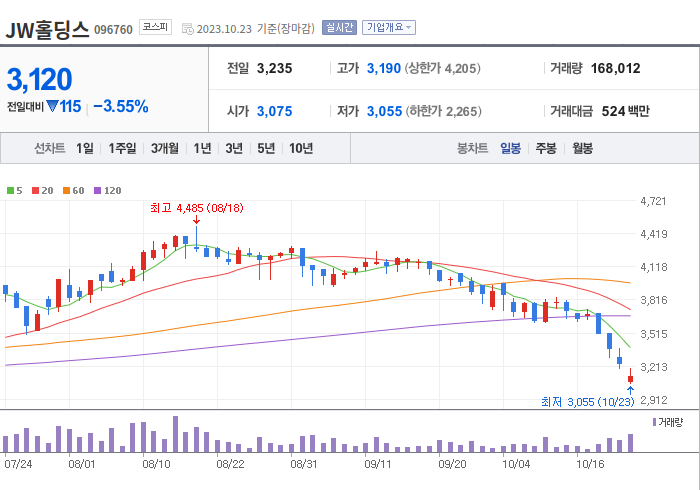Click the 봉차트 label

472,148
